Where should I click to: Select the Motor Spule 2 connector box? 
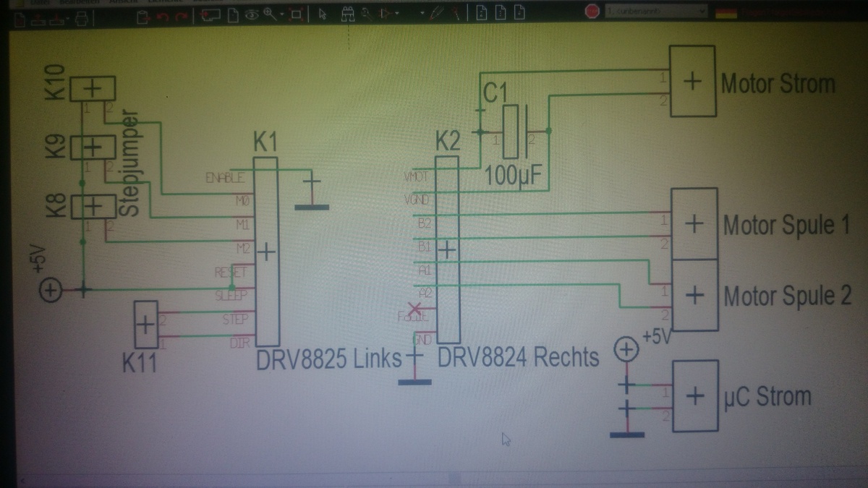pos(694,294)
